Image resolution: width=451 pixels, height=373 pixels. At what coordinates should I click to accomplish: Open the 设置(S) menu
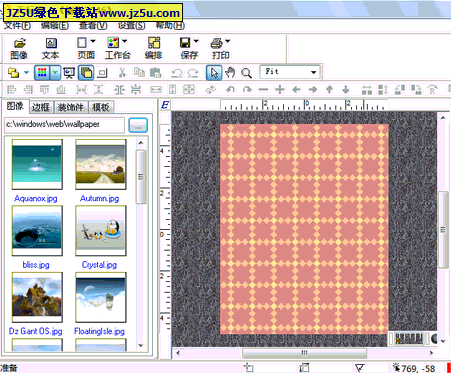131,25
